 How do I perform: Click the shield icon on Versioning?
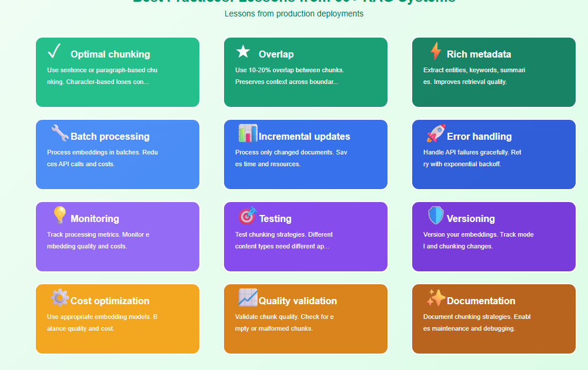436,216
